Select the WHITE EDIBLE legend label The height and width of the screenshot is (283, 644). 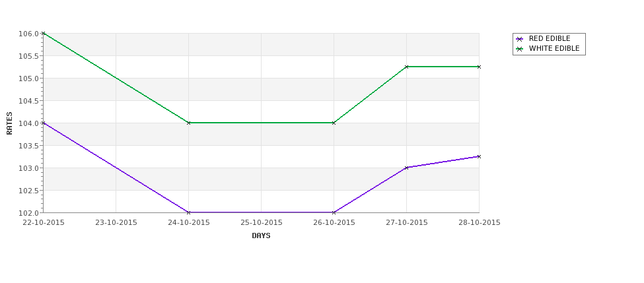click(x=554, y=48)
